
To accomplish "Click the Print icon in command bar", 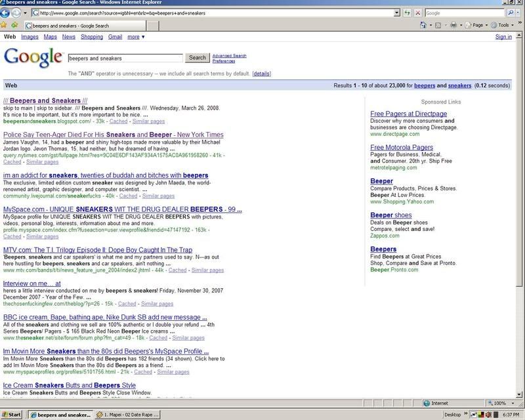I will point(453,25).
